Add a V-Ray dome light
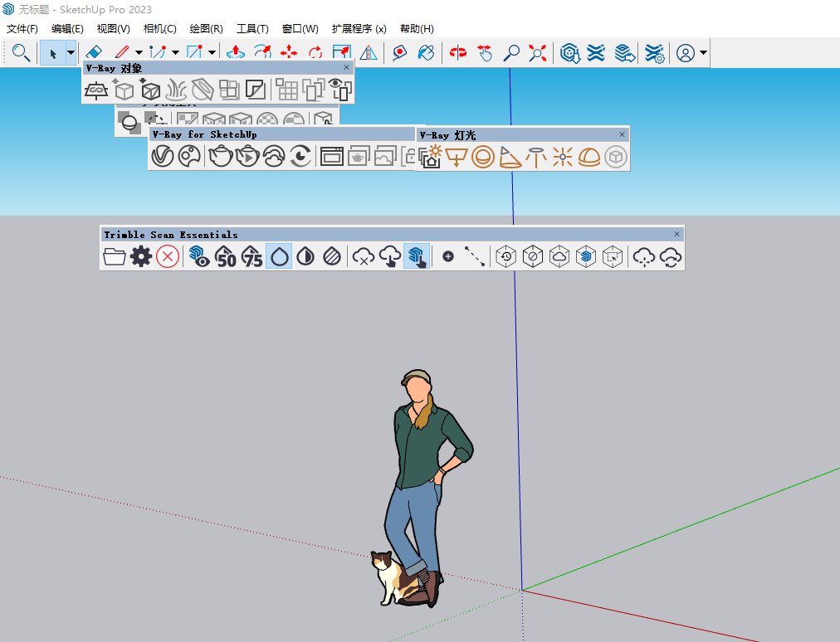 coord(591,157)
